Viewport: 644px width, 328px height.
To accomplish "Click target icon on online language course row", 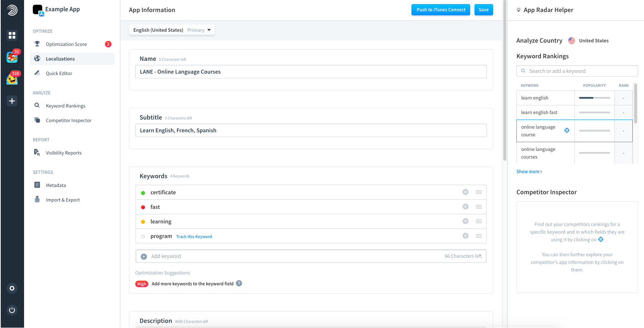I will 567,130.
